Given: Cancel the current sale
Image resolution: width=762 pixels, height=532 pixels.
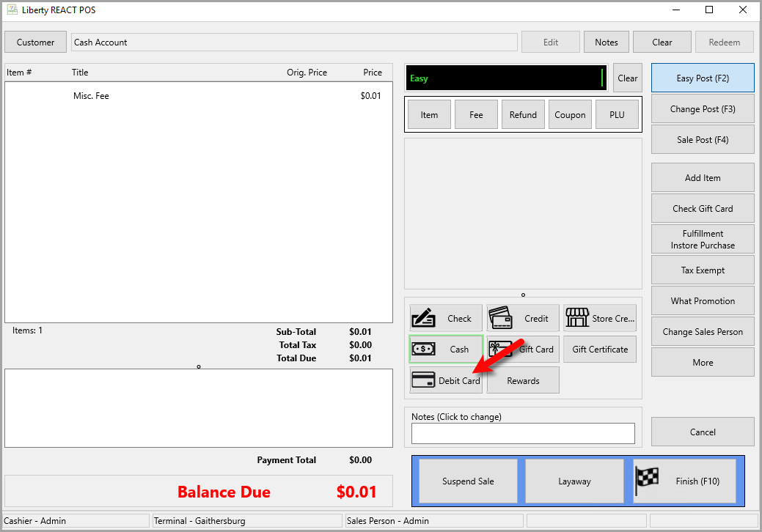Looking at the screenshot, I should (x=703, y=432).
